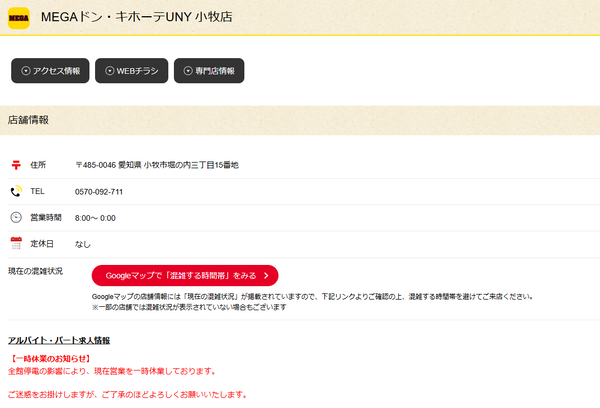Viewport: 600px width, 408px height.
Task: Click the circled arrow icon in 専門店情報 button
Action: 188,71
